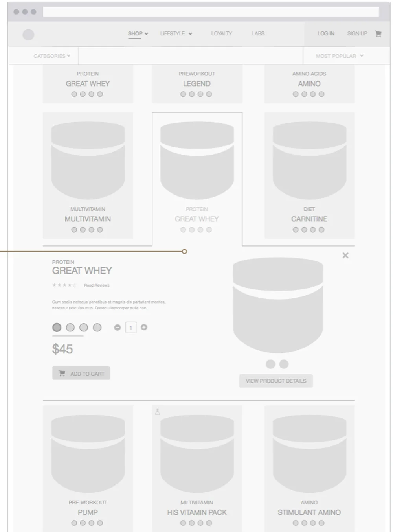
Task: Open the His Vitamin Pack thumbnail
Action: coord(197,454)
